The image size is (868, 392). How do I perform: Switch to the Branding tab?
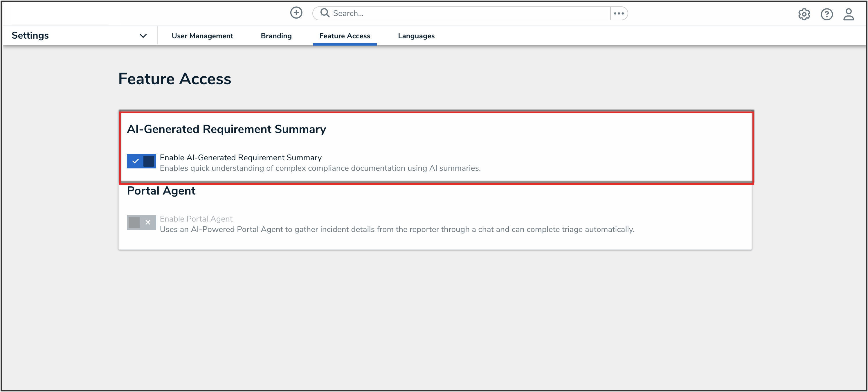click(276, 36)
